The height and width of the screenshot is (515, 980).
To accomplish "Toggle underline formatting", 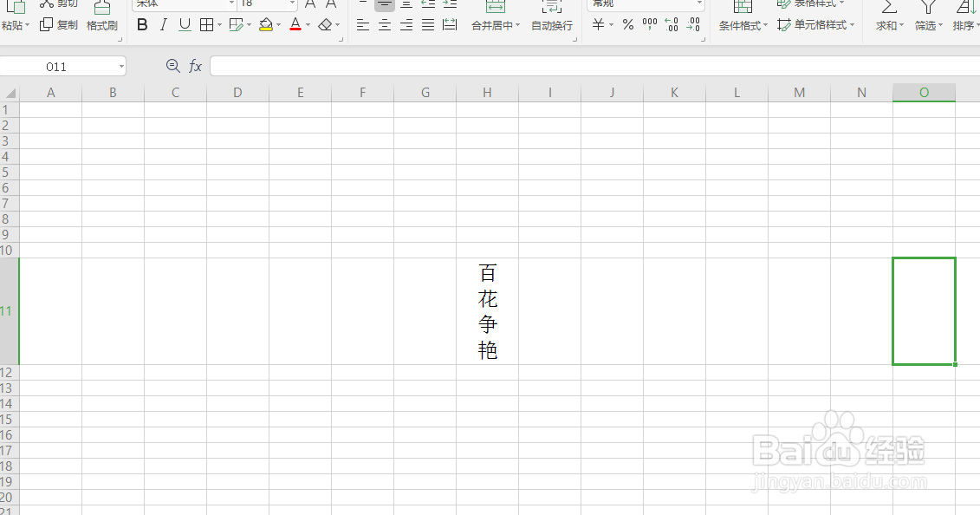I will tap(183, 24).
